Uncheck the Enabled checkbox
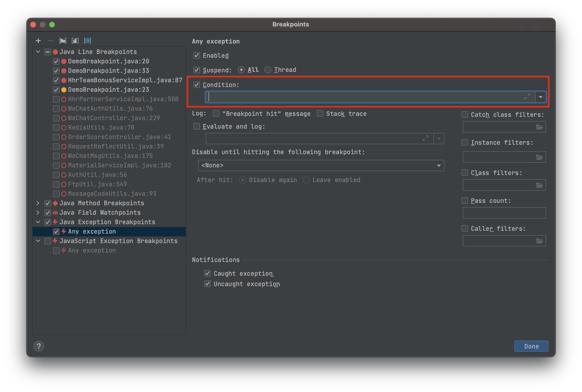This screenshot has height=392, width=582. [x=197, y=55]
